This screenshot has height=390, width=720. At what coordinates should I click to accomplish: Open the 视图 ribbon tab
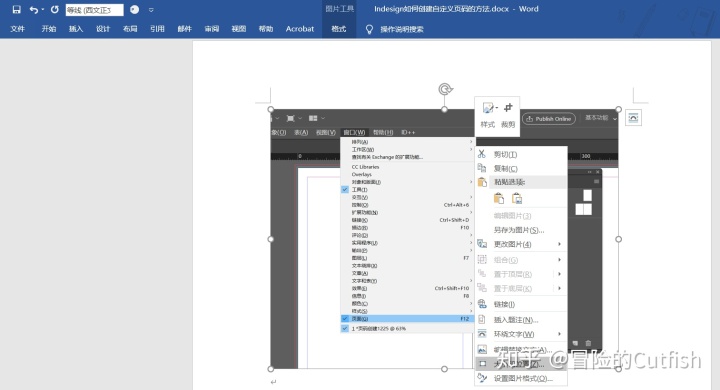(239, 29)
